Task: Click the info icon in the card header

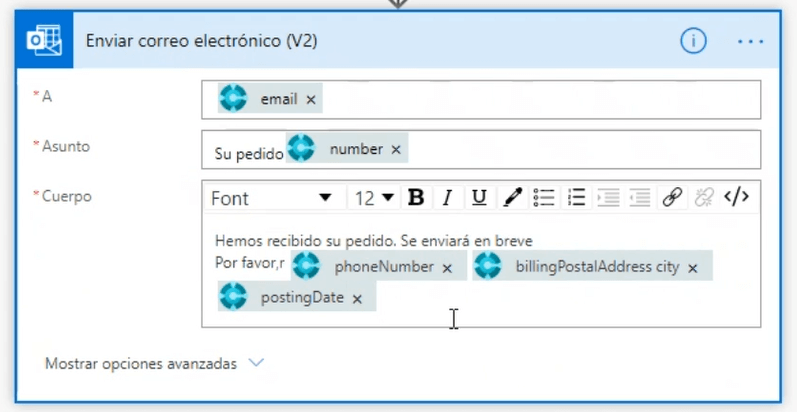Action: [693, 41]
